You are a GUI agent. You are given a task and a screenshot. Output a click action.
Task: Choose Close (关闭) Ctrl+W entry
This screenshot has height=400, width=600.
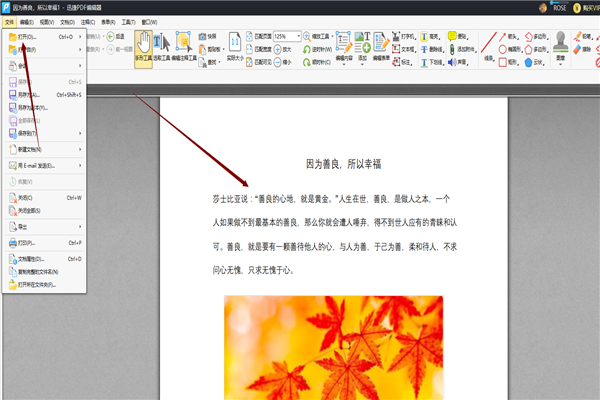pyautogui.click(x=45, y=198)
